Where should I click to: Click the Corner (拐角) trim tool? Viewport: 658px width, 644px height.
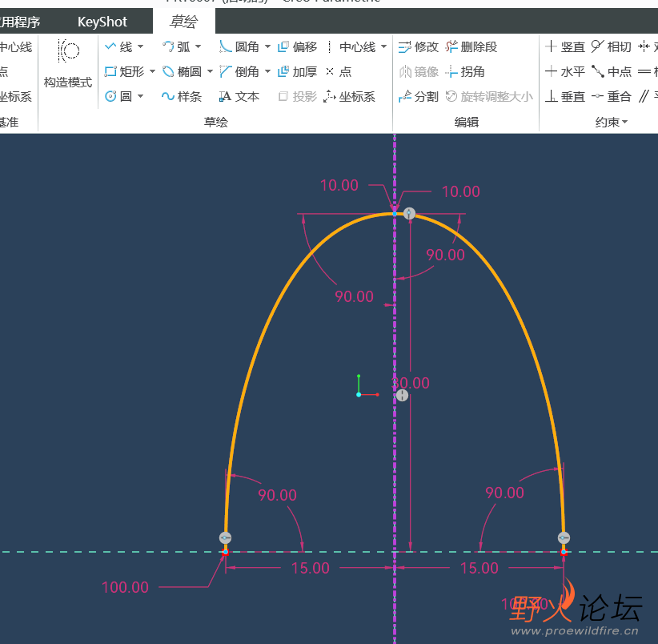click(465, 72)
